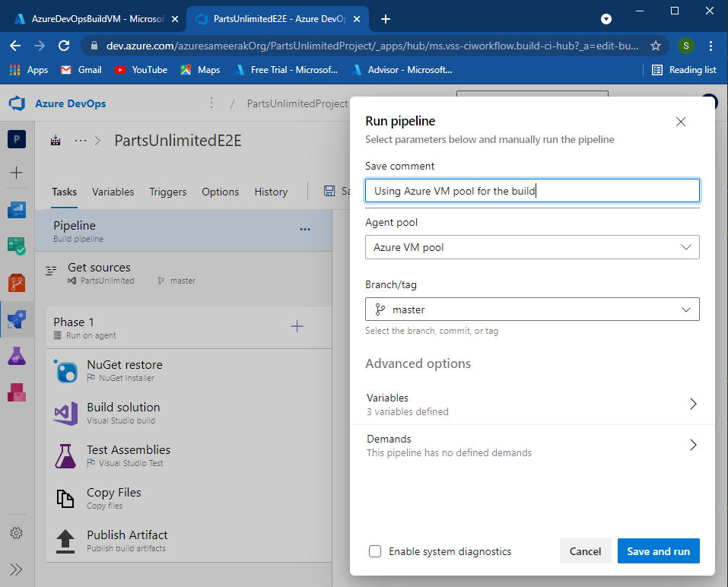This screenshot has height=587, width=728.
Task: Open Test Plans flask icon in sidebar
Action: coord(17,356)
